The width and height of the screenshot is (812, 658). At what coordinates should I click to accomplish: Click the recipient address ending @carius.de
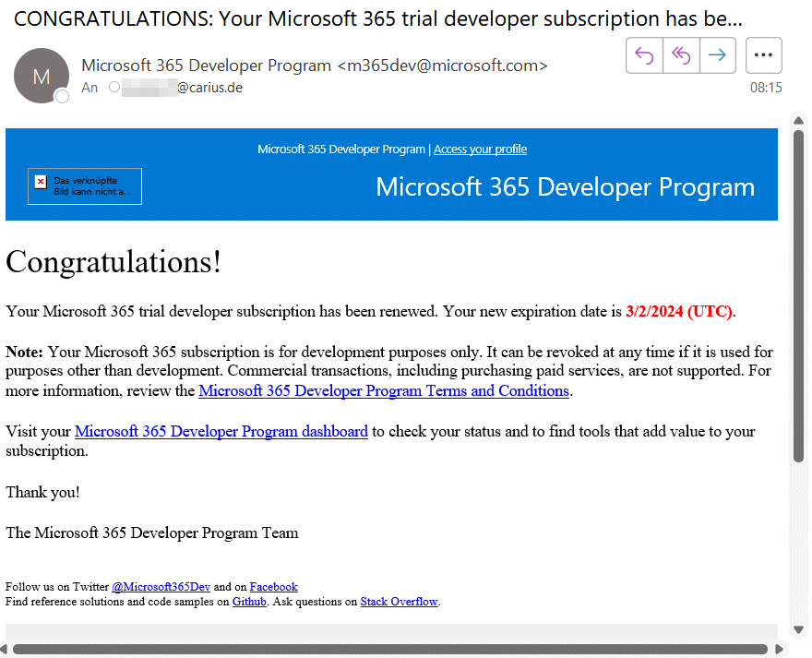[x=183, y=88]
